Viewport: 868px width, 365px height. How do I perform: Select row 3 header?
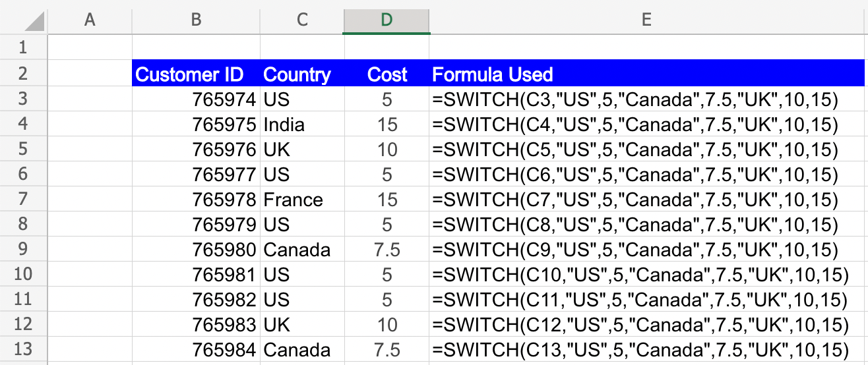click(24, 99)
